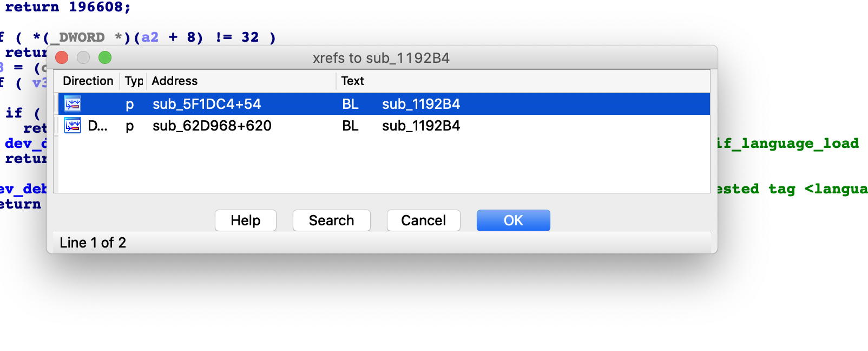The height and width of the screenshot is (351, 868).
Task: Select the sub_5F1DC4+54 address entry
Action: (207, 104)
